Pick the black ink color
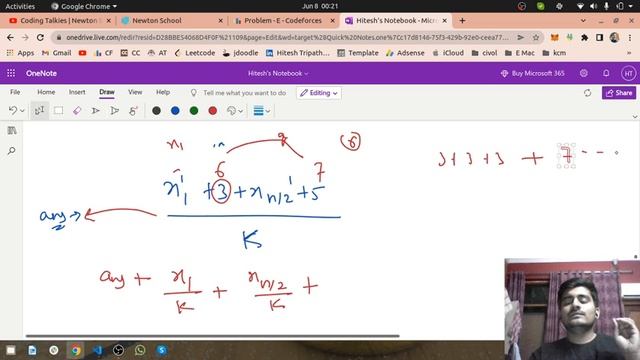 [x=156, y=111]
